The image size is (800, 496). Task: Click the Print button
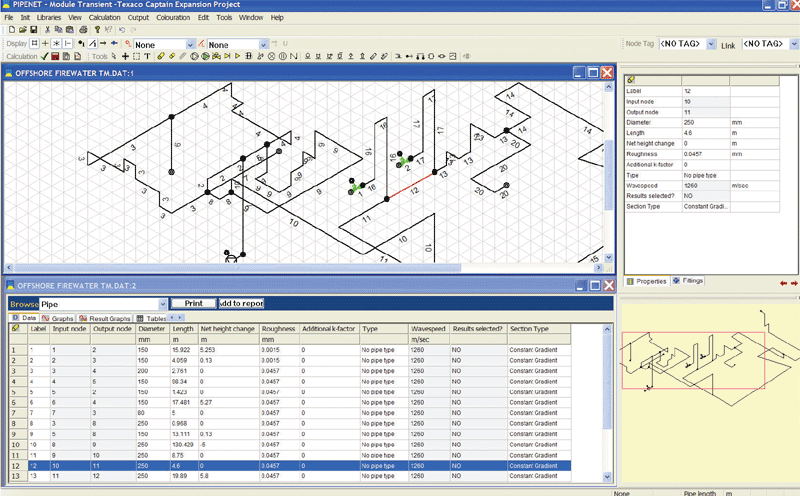[193, 303]
